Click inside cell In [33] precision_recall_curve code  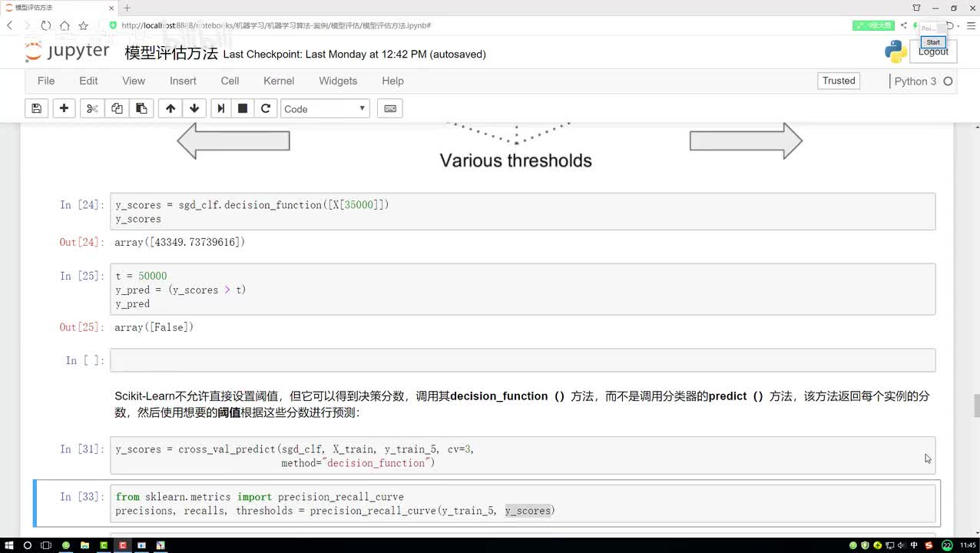tap(522, 504)
